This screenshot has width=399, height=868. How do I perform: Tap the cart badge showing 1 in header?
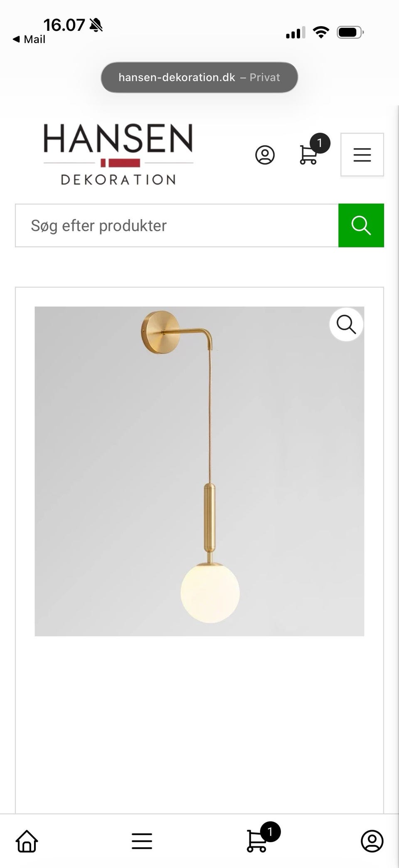[320, 143]
